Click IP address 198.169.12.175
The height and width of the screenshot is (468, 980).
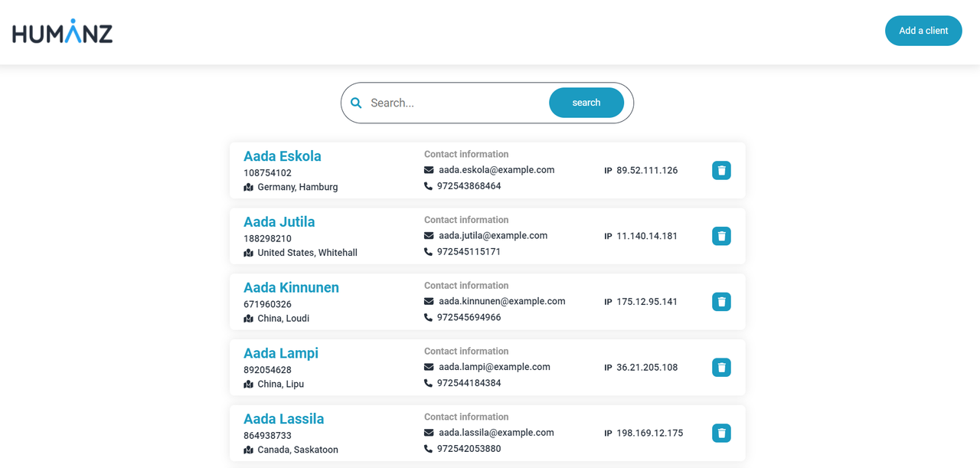[x=650, y=434]
